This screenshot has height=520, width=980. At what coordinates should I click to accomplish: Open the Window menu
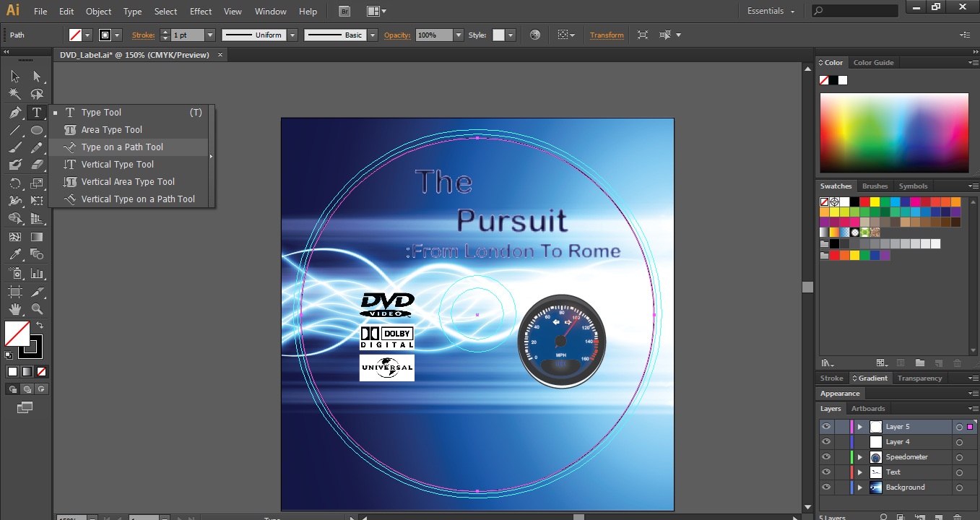[x=271, y=12]
